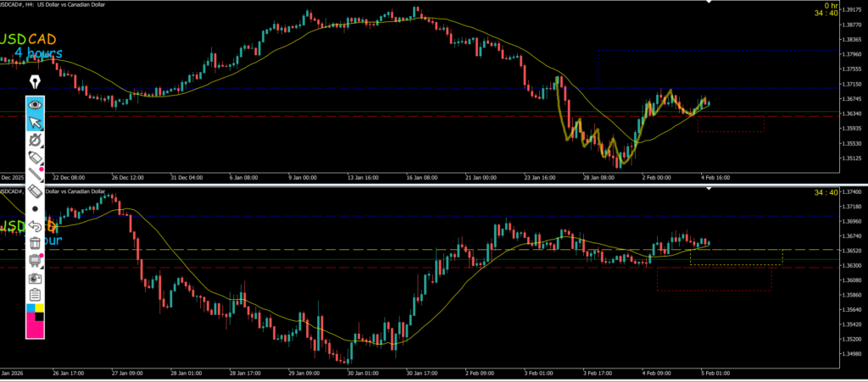Click the '5 Feb 01:00' time label
The image size is (868, 382).
tap(716, 373)
